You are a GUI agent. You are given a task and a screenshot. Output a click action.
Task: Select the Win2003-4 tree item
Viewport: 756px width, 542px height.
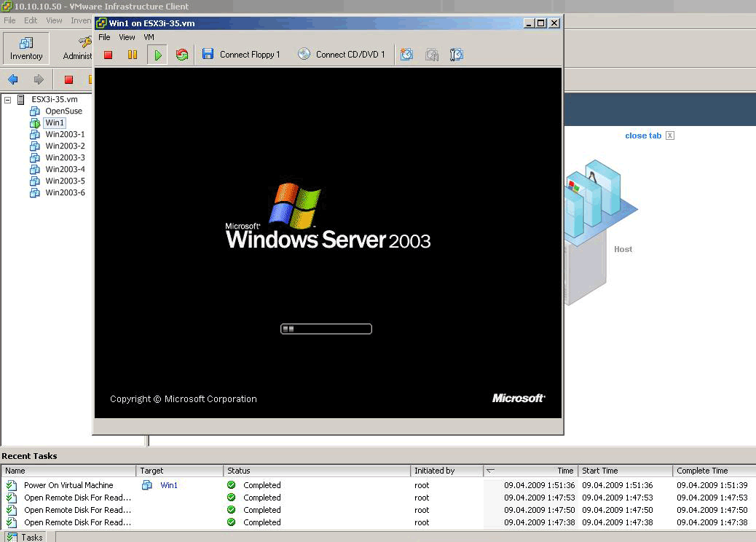(x=65, y=169)
